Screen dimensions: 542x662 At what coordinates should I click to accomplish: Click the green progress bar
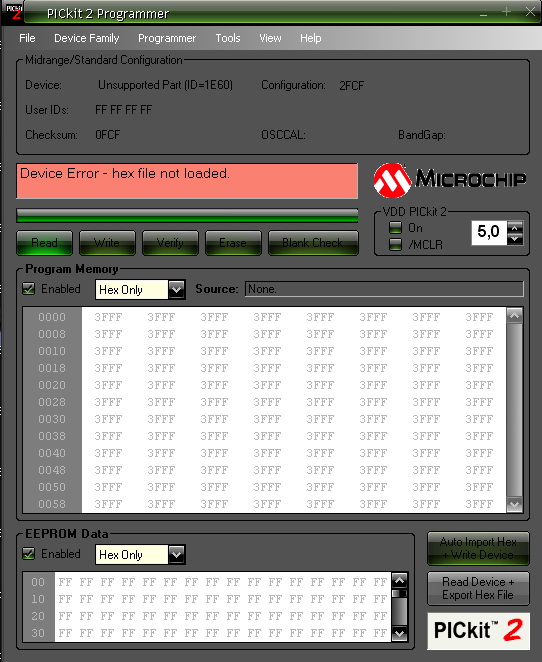[187, 215]
